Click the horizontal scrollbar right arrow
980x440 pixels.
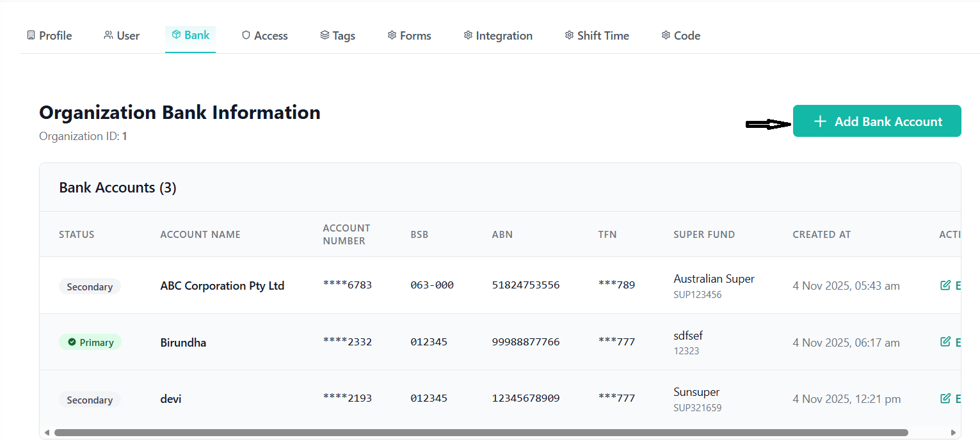click(x=954, y=432)
